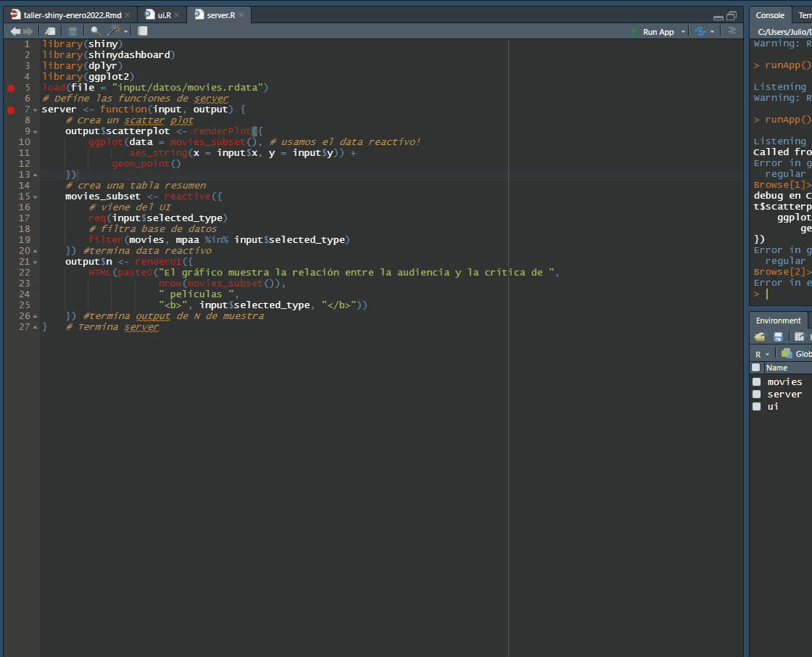Save the current server.R document

click(73, 31)
